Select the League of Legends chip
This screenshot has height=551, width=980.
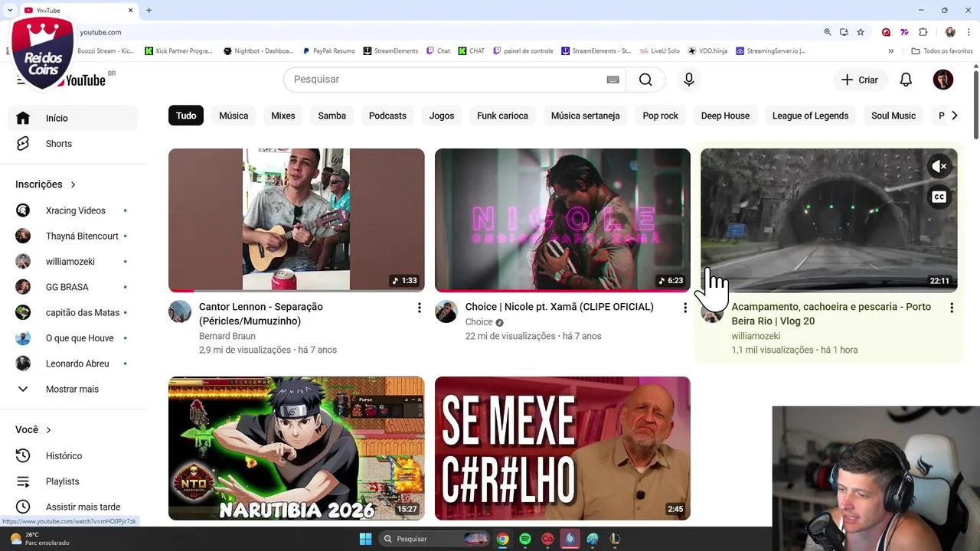coord(810,116)
